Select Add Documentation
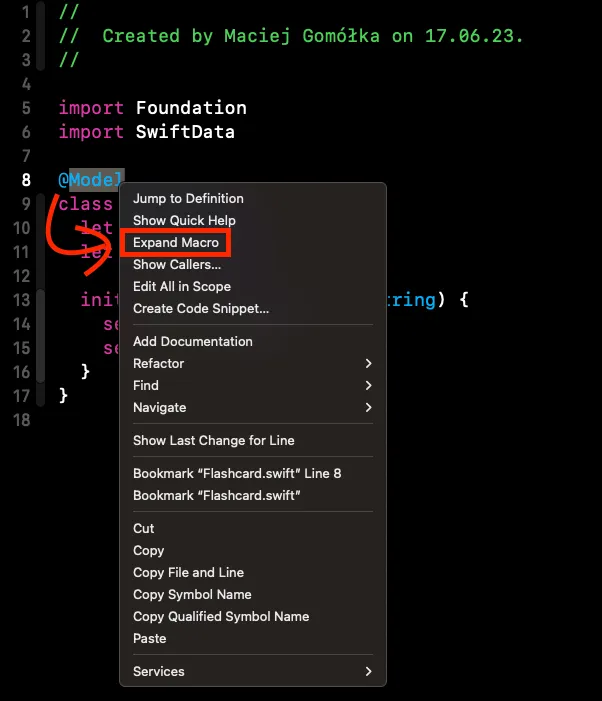The width and height of the screenshot is (602, 701). coord(193,342)
